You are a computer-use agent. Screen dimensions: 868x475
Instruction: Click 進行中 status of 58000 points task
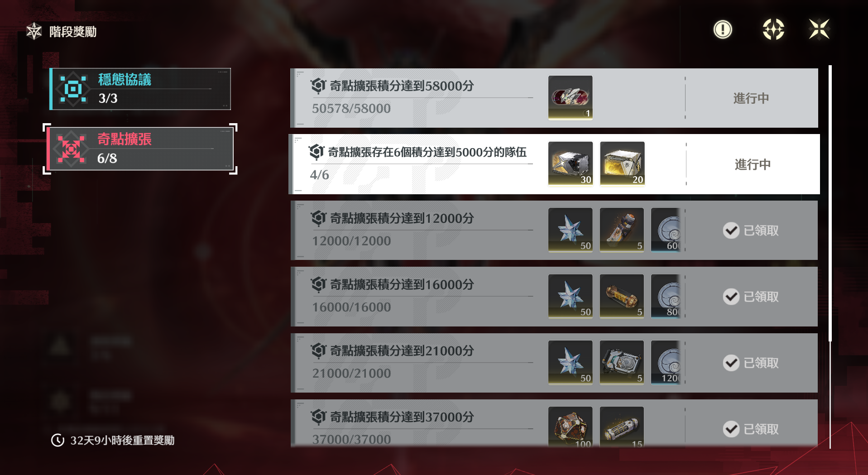tap(751, 98)
